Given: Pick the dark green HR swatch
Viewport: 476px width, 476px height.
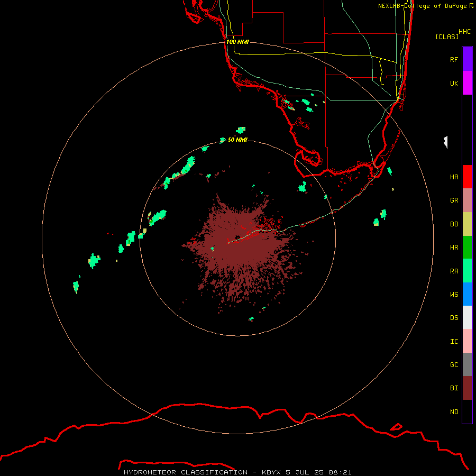Looking at the screenshot, I should [x=467, y=248].
